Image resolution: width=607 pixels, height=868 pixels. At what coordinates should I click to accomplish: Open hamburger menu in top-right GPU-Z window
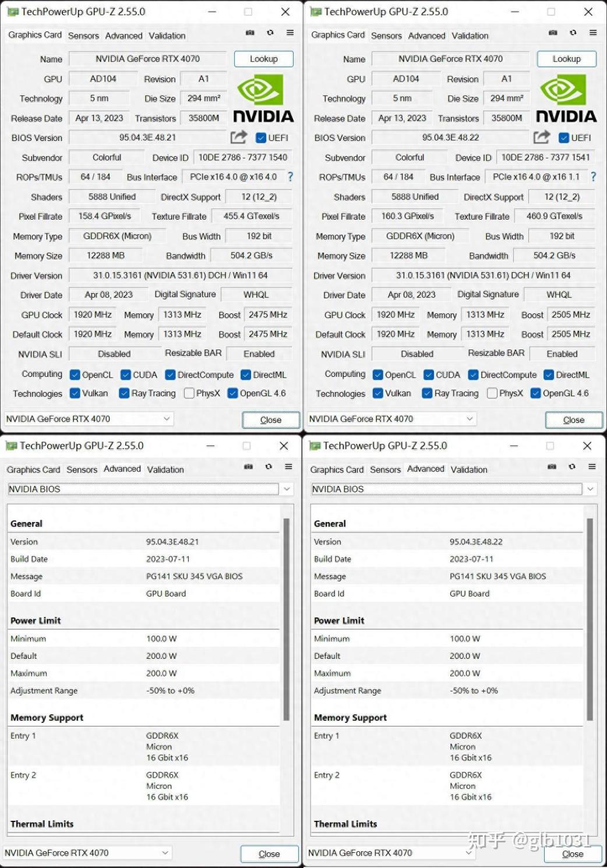pyautogui.click(x=593, y=33)
